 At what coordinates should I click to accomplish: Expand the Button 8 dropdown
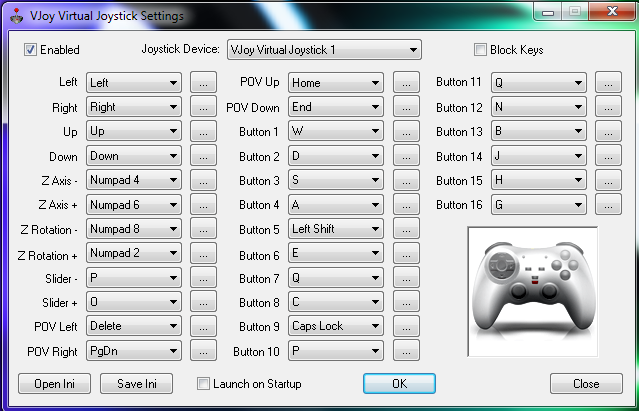click(x=336, y=302)
